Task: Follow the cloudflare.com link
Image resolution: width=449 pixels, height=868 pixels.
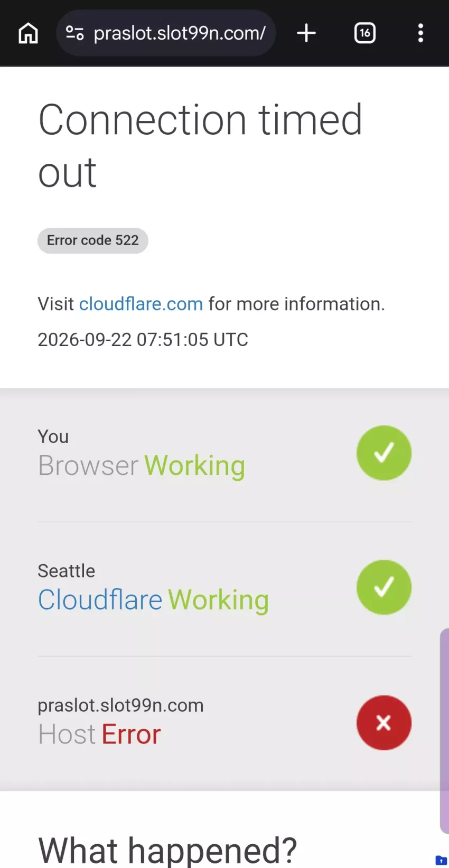Action: (141, 304)
